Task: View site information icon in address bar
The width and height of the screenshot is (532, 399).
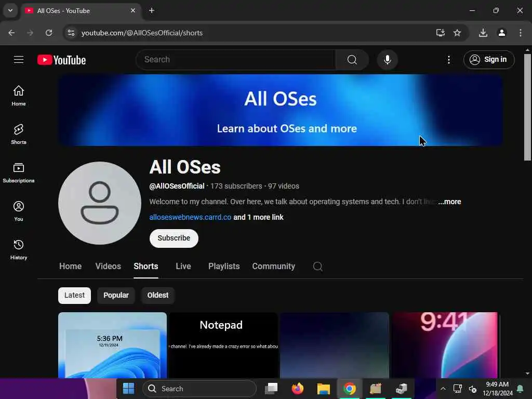Action: (71, 33)
